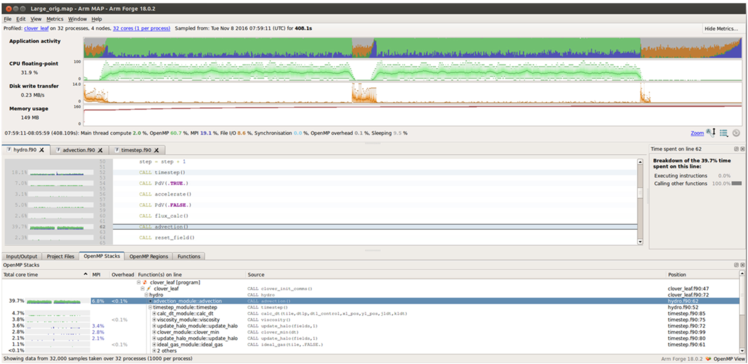
Task: Close the OpenMP Stacks panel
Action: 742,265
